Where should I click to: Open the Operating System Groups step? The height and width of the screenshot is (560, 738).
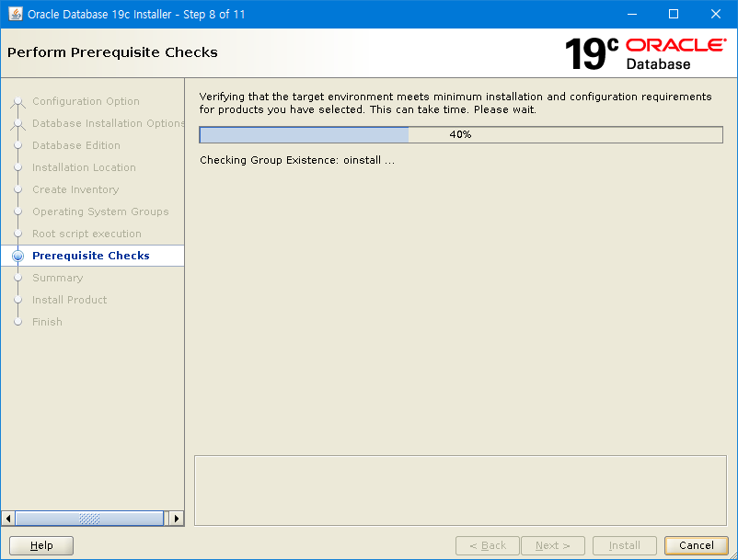pyautogui.click(x=100, y=211)
